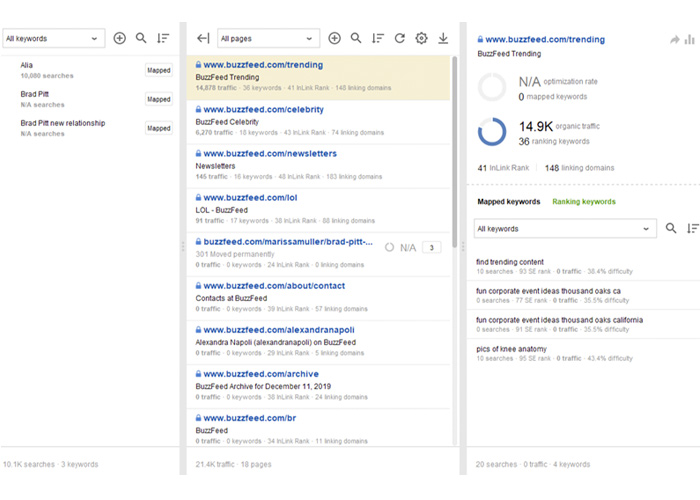Open All keywords dropdown in left panel
700x500 pixels.
coord(54,38)
